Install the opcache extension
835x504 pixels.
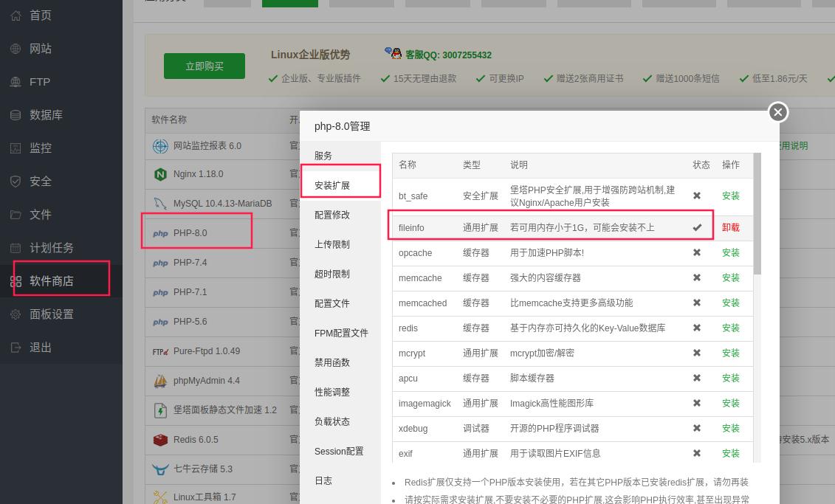tap(730, 252)
